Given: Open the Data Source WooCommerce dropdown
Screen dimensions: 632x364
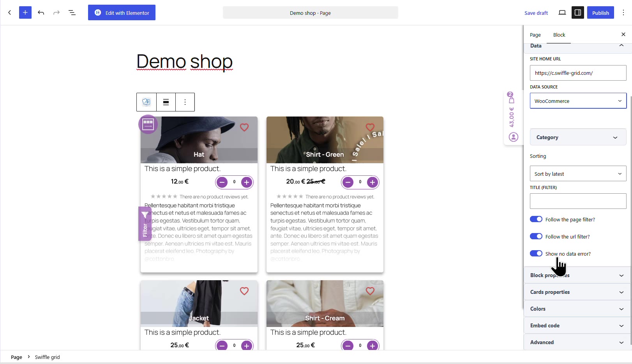Looking at the screenshot, I should pyautogui.click(x=578, y=101).
